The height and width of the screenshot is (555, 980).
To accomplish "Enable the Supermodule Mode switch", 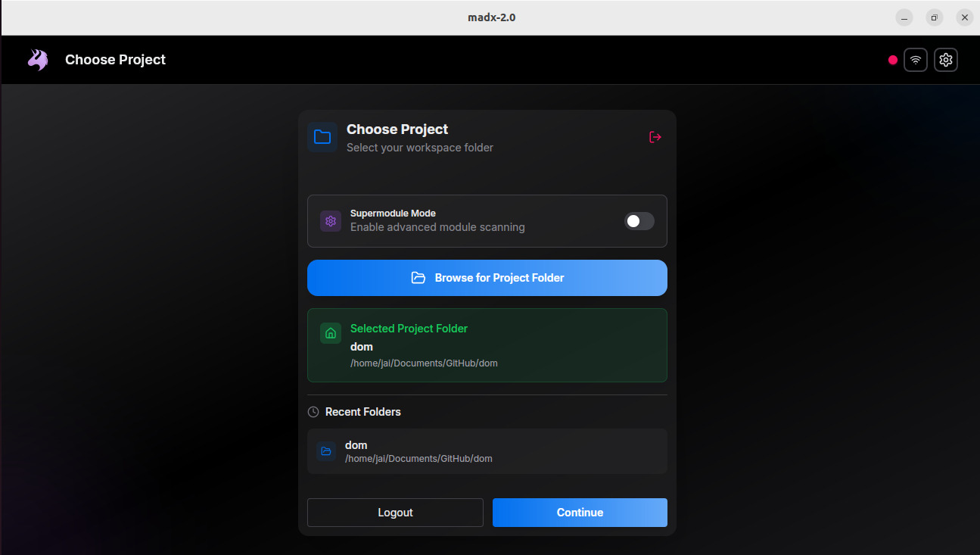I will tap(639, 221).
